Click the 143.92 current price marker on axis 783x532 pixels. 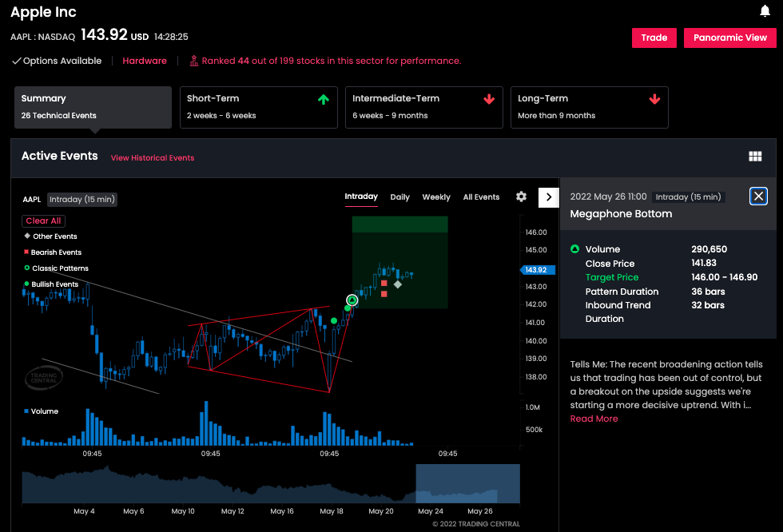537,270
